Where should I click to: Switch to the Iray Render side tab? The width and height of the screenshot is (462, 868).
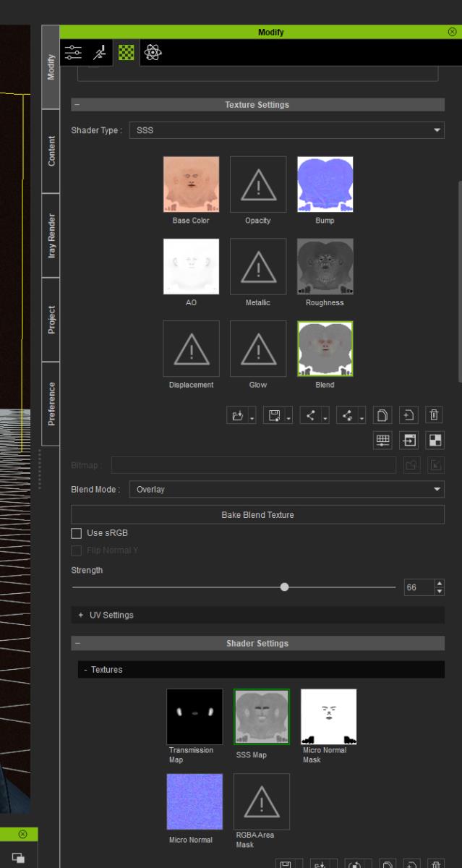pos(51,236)
